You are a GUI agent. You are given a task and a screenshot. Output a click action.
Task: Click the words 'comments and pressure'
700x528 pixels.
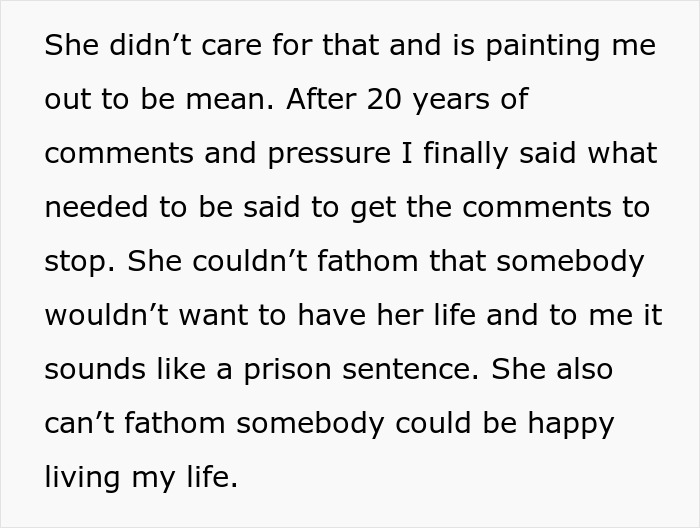click(x=218, y=154)
